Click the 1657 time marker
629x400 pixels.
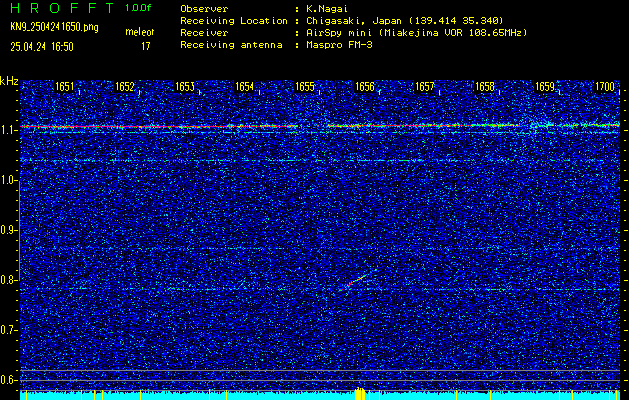tap(425, 86)
